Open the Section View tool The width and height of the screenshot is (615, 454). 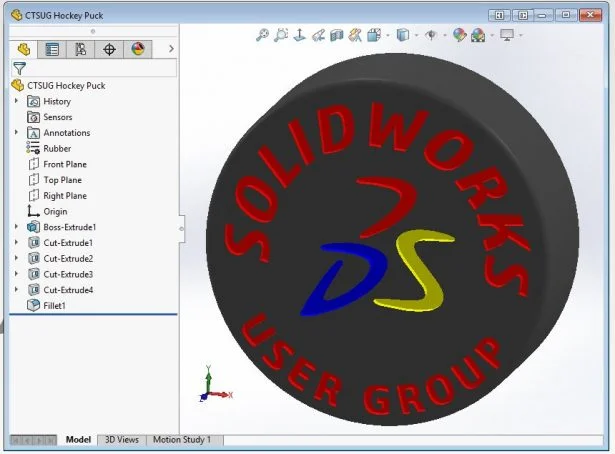[337, 35]
